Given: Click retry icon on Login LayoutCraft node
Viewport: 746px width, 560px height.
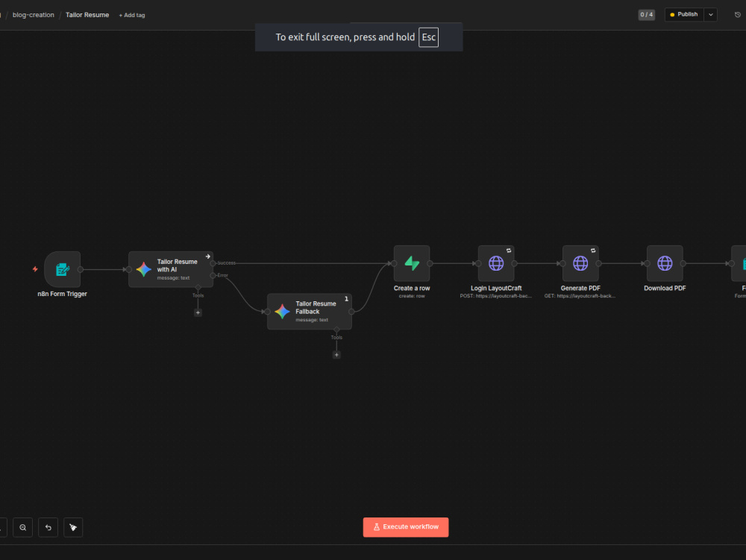Looking at the screenshot, I should pos(509,251).
